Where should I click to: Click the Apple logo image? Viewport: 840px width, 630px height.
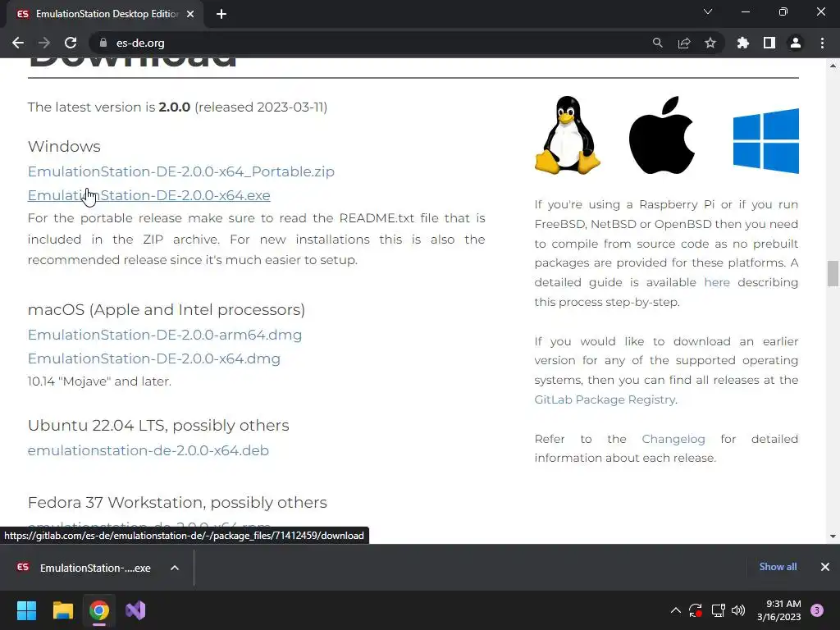(662, 135)
